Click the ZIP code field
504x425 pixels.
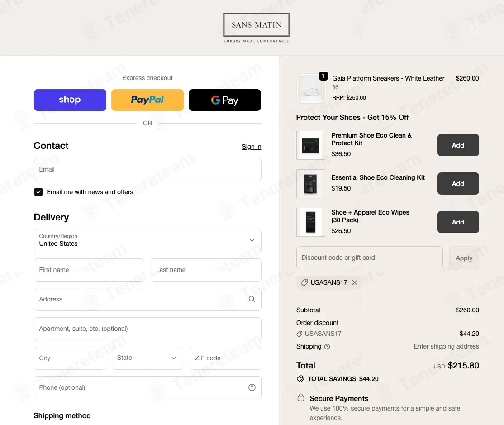pos(225,358)
